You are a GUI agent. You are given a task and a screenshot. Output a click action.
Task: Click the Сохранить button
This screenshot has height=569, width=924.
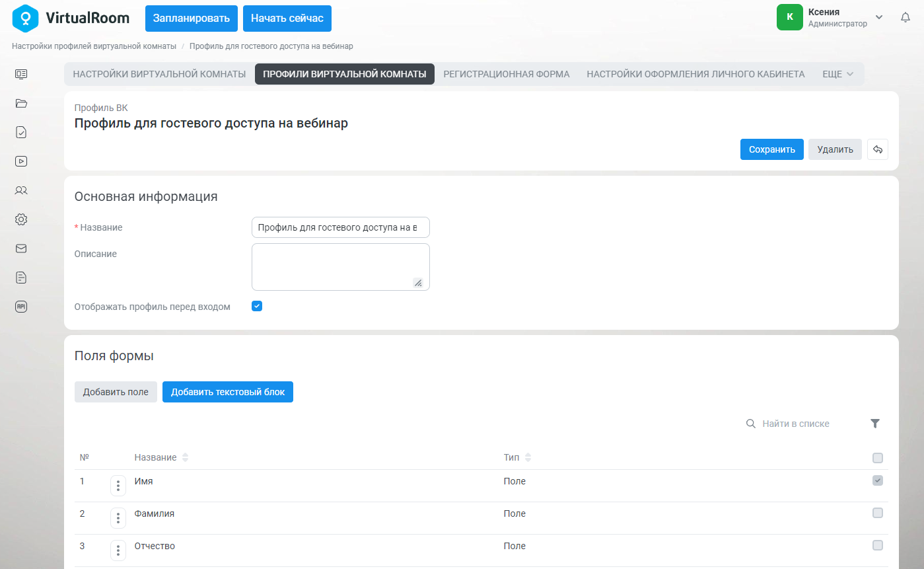pyautogui.click(x=772, y=149)
